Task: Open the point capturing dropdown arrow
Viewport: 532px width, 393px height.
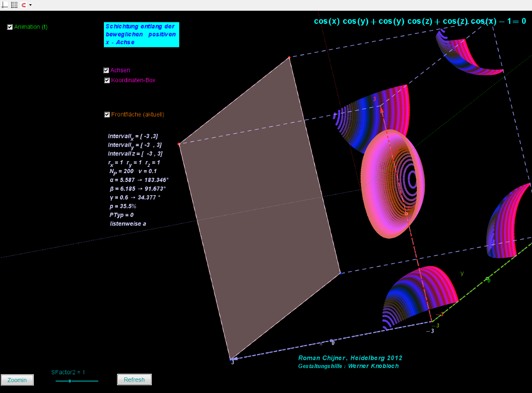Action: point(30,5)
